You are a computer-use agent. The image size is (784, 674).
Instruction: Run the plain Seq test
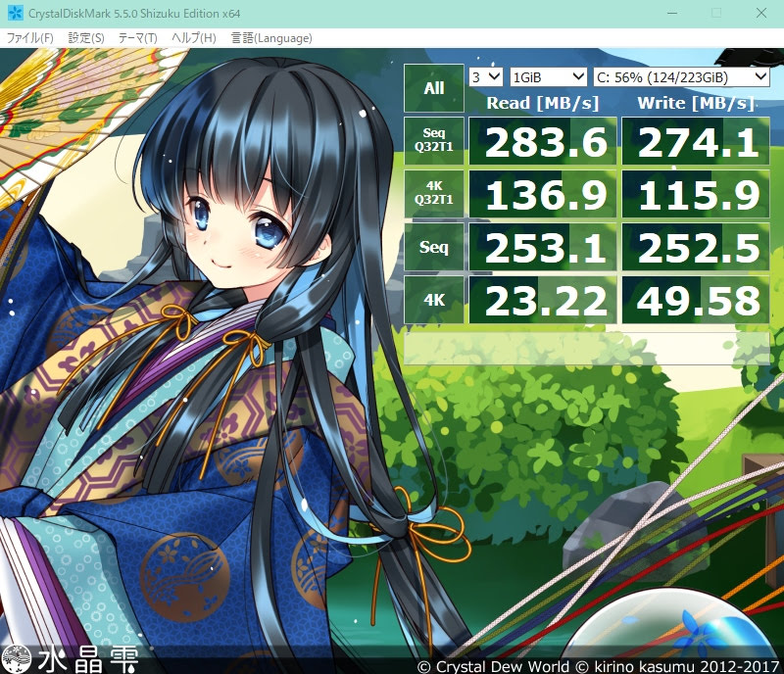[x=433, y=247]
